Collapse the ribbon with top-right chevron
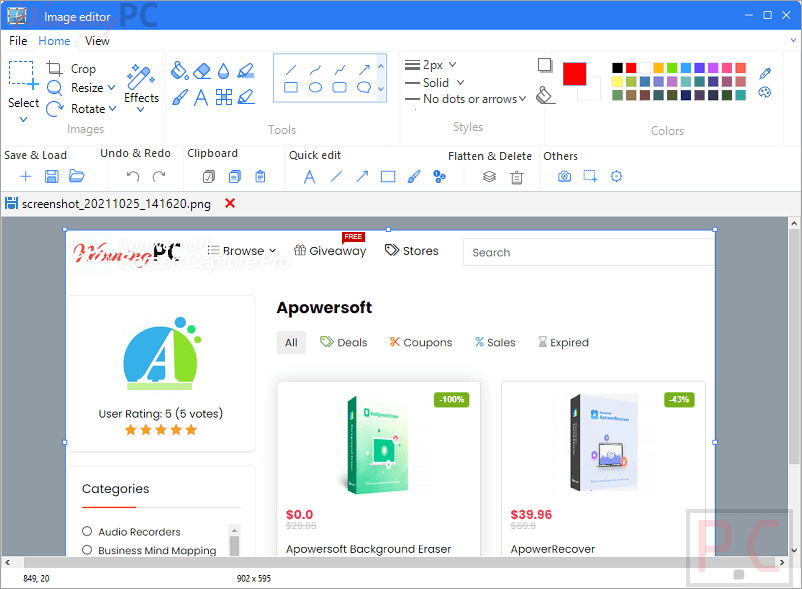This screenshot has width=802, height=589. [x=793, y=40]
